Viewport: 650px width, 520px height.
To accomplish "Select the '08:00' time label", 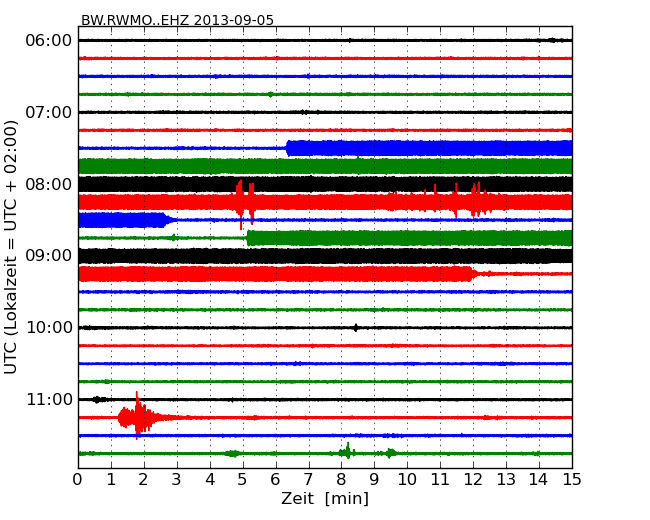I will pyautogui.click(x=49, y=184).
